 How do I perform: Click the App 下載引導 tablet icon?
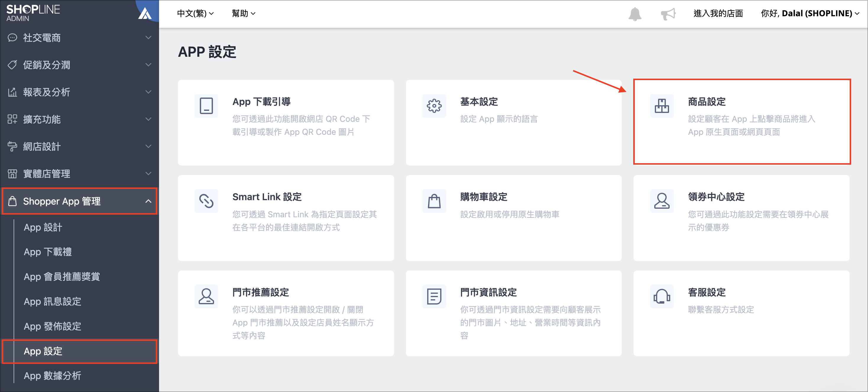(206, 106)
